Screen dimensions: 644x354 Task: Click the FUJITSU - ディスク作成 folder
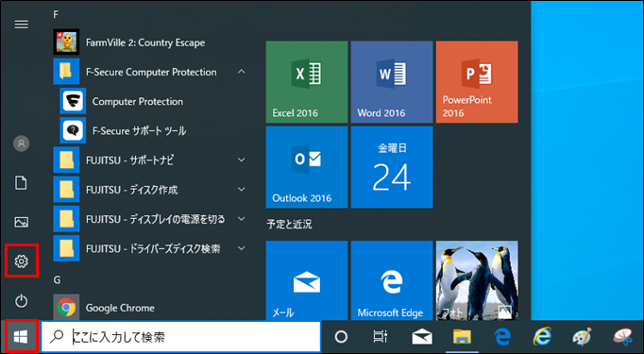150,190
